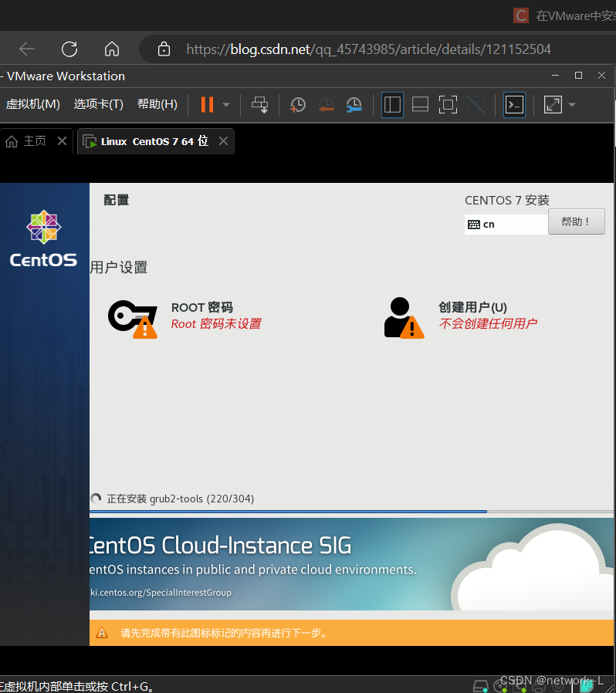Click the CentOS logo in sidebar

43,238
